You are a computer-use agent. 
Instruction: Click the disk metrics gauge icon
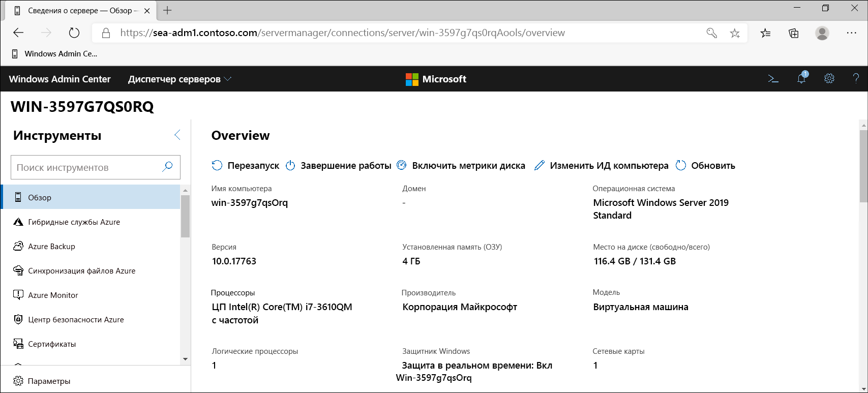(402, 165)
